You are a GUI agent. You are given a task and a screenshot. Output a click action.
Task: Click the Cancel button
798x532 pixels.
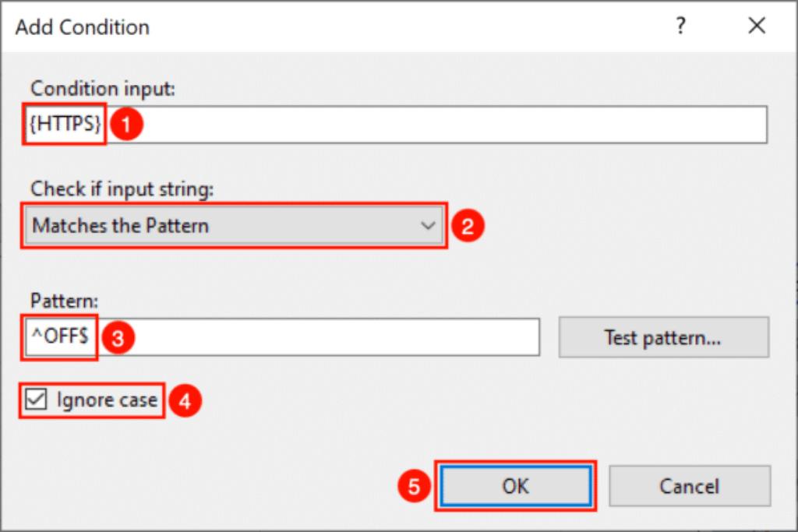(x=690, y=486)
